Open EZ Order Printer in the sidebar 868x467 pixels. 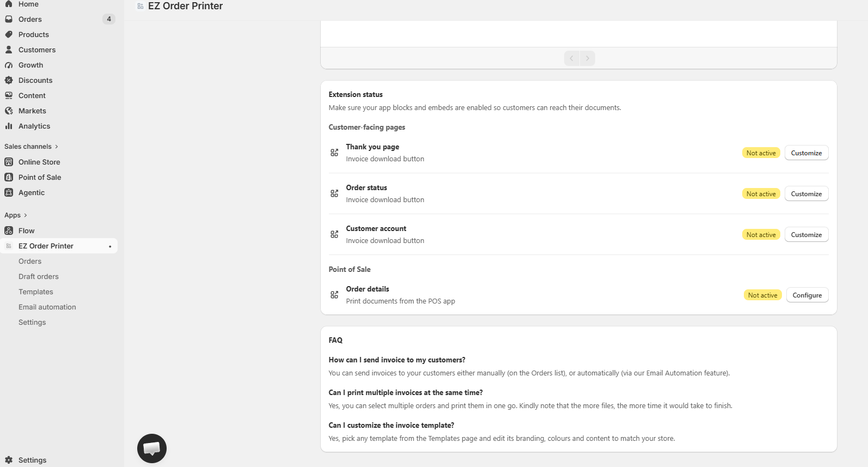pos(59,246)
